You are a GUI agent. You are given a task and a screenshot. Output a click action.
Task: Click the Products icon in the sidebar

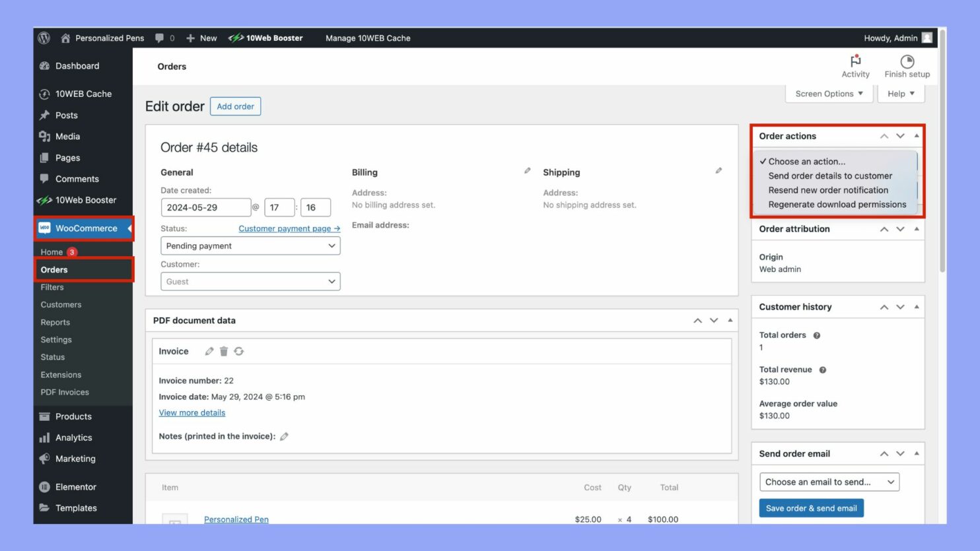pyautogui.click(x=44, y=416)
